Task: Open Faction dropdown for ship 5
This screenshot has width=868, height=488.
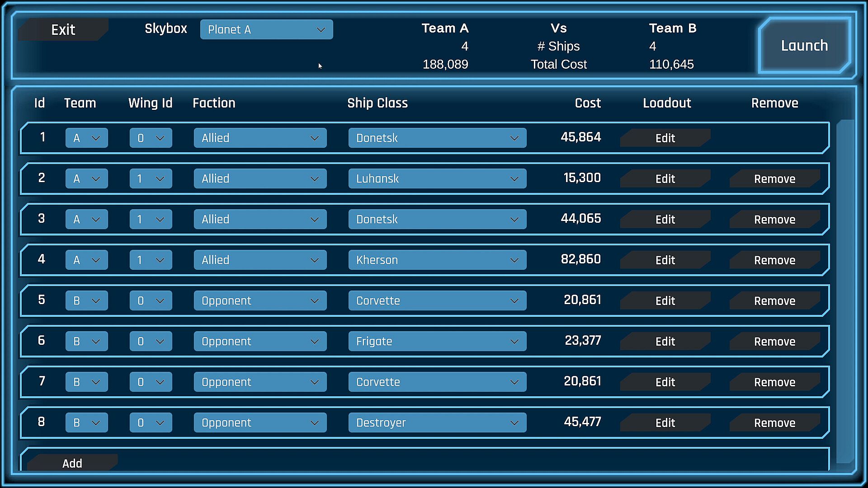Action: [x=260, y=300]
